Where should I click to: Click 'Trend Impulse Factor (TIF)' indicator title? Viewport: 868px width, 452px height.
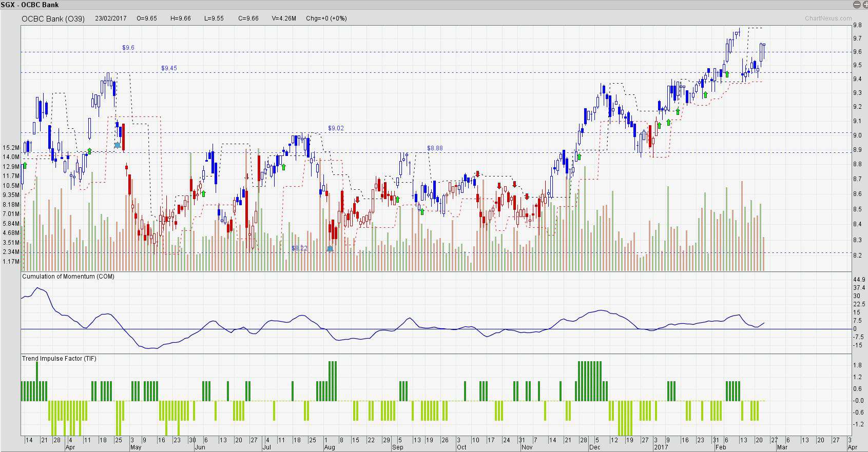click(x=59, y=359)
